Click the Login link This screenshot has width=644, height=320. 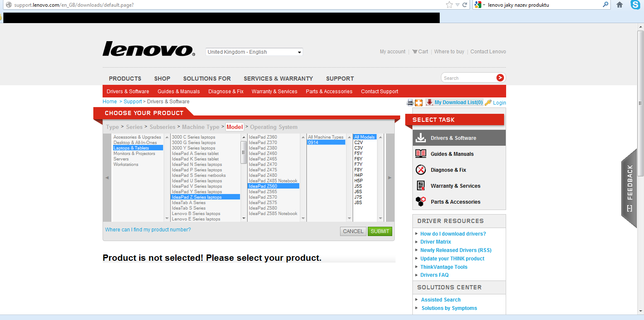(x=499, y=103)
